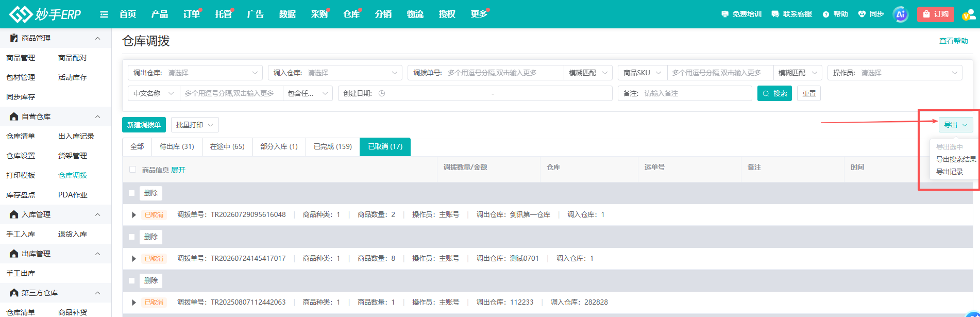
Task: Open the 中文名称 dropdown
Action: pyautogui.click(x=154, y=93)
